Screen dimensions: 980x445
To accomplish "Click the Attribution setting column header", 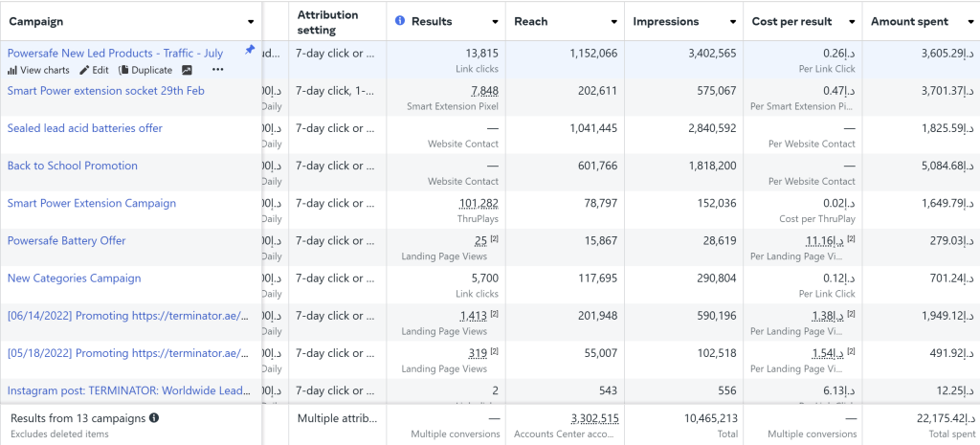I will point(328,21).
